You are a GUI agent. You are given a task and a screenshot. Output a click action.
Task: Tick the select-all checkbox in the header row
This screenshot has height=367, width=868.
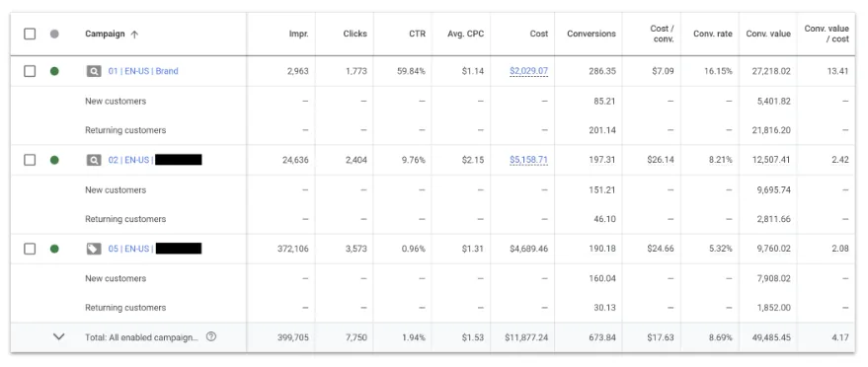coord(30,34)
